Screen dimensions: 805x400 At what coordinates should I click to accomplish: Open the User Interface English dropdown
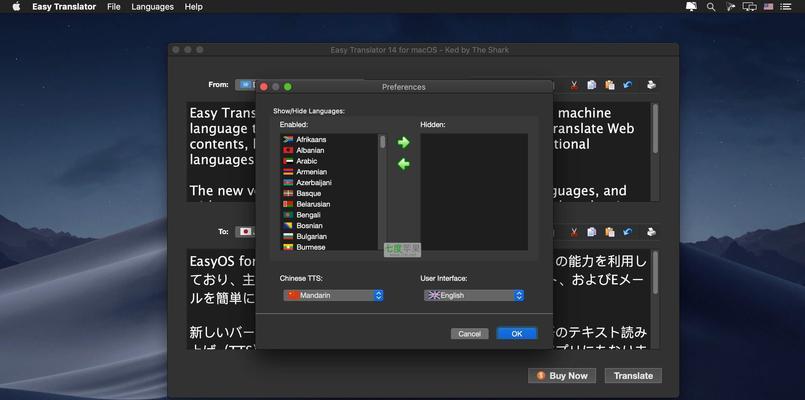coord(474,296)
